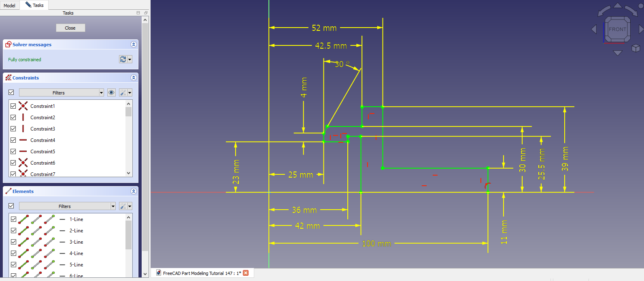The height and width of the screenshot is (281, 644).
Task: Open the Elements Filters dropdown
Action: pyautogui.click(x=67, y=206)
